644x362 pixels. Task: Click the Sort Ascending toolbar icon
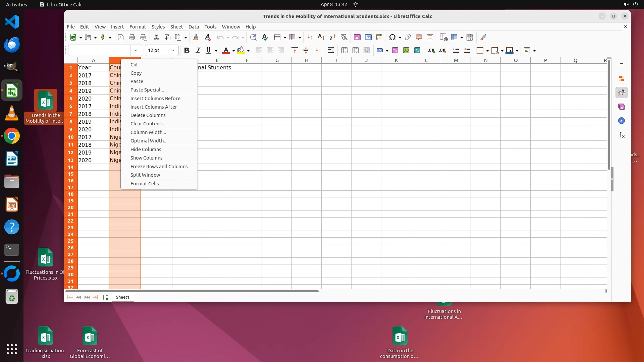tap(321, 37)
